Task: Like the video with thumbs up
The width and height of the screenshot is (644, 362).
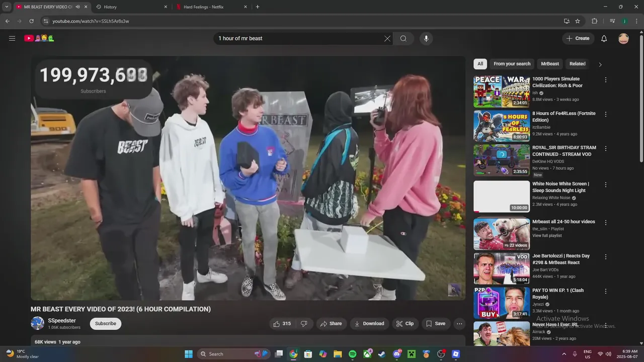Action: point(282,324)
